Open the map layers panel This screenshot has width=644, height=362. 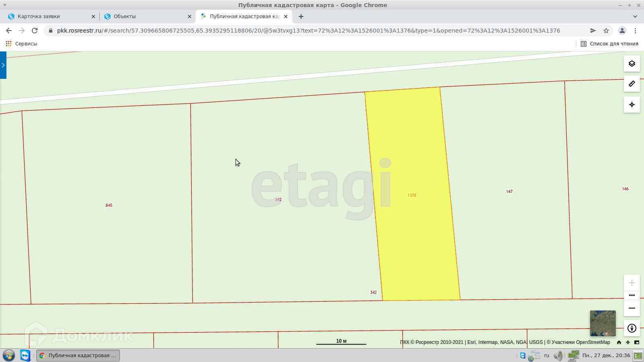tap(632, 64)
